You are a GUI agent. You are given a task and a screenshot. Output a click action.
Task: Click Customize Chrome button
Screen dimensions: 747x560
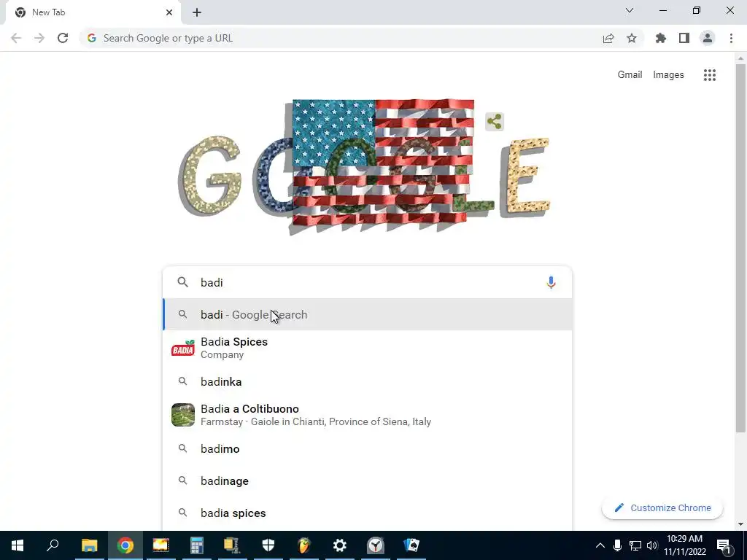[x=662, y=507]
